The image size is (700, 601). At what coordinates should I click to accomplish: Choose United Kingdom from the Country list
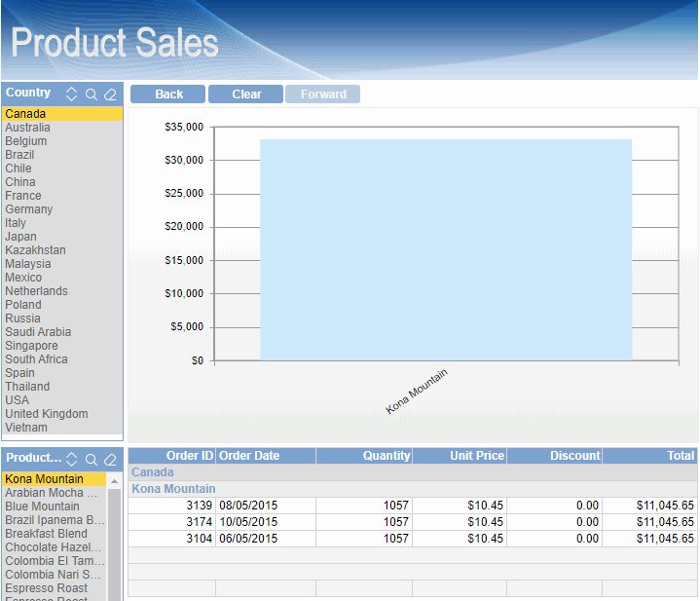pyautogui.click(x=46, y=414)
